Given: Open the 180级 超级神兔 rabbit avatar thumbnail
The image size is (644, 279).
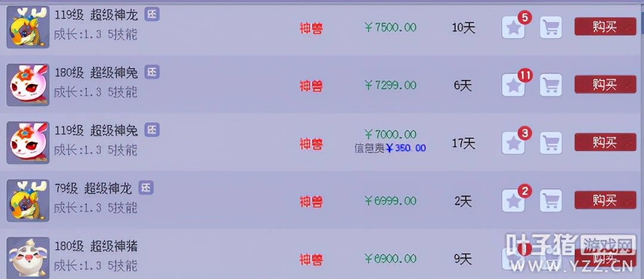Looking at the screenshot, I should pos(27,85).
